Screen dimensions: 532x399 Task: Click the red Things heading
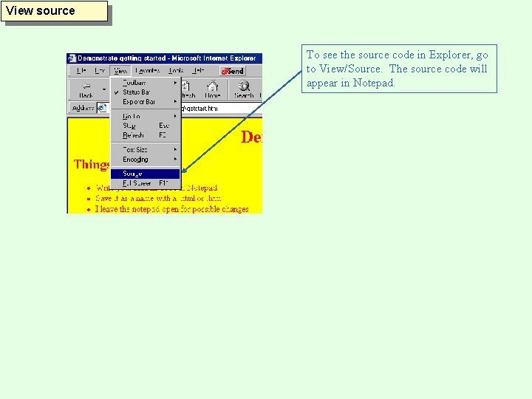pyautogui.click(x=92, y=165)
